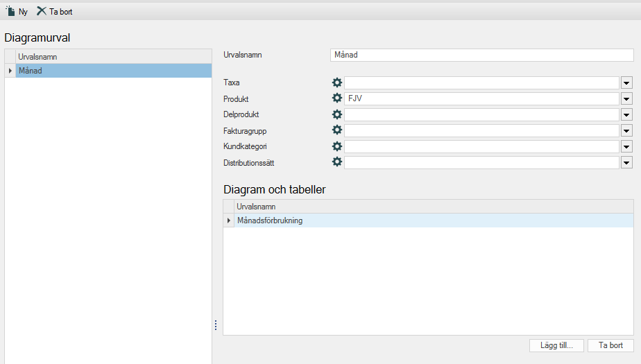Expand the Taxa dropdown arrow
The width and height of the screenshot is (641, 364).
626,83
